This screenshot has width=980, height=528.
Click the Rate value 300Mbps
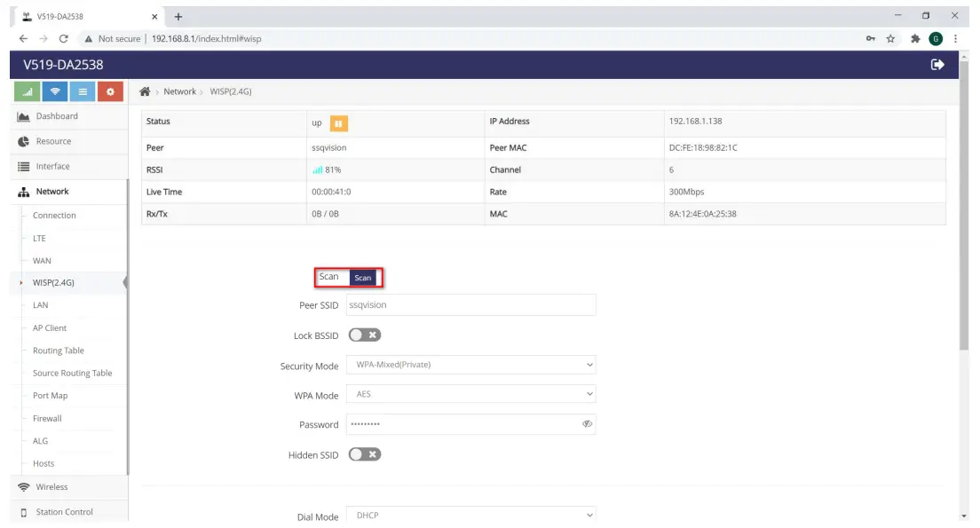(686, 193)
